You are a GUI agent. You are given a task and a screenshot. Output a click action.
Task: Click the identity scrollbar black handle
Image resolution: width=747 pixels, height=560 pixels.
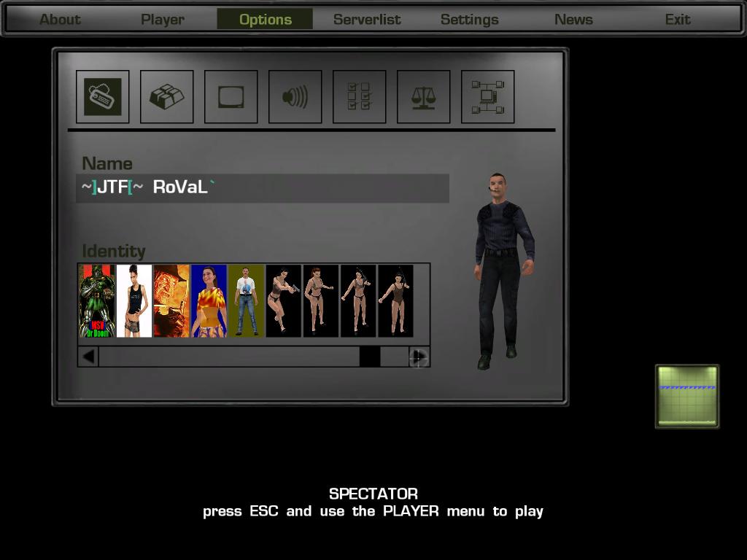point(369,357)
